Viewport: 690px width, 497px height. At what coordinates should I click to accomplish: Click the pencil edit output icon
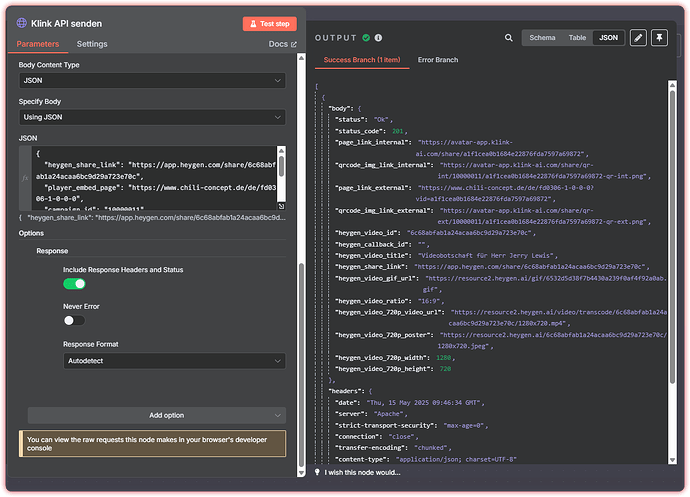click(638, 38)
